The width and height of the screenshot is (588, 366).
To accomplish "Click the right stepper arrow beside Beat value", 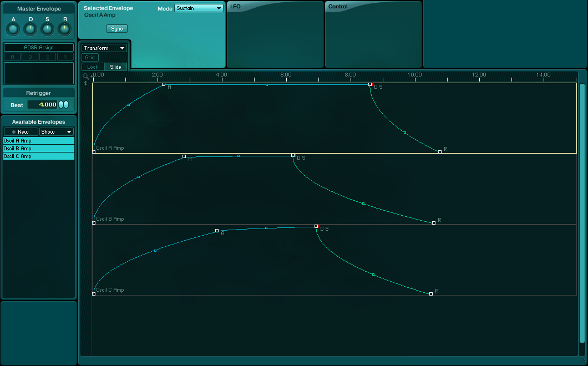I will (x=67, y=105).
